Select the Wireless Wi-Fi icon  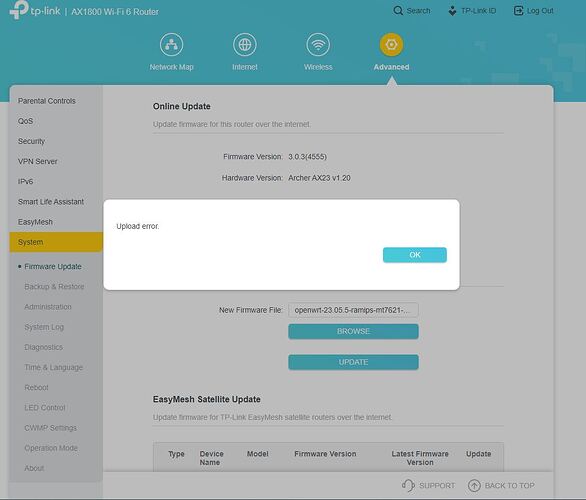(318, 44)
